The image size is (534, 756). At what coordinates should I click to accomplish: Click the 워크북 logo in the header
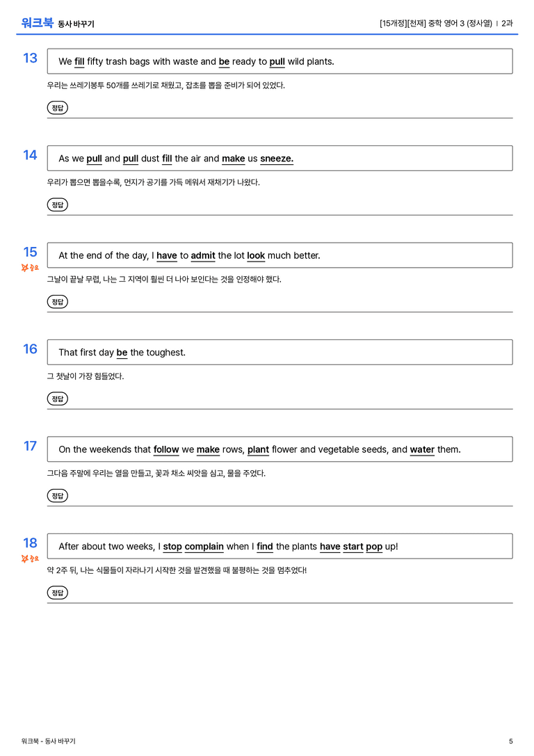click(x=37, y=23)
